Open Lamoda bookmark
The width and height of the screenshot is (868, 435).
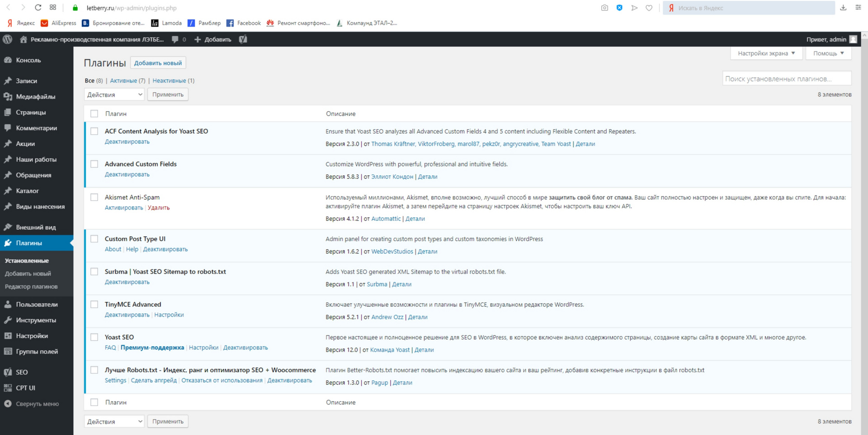click(166, 23)
